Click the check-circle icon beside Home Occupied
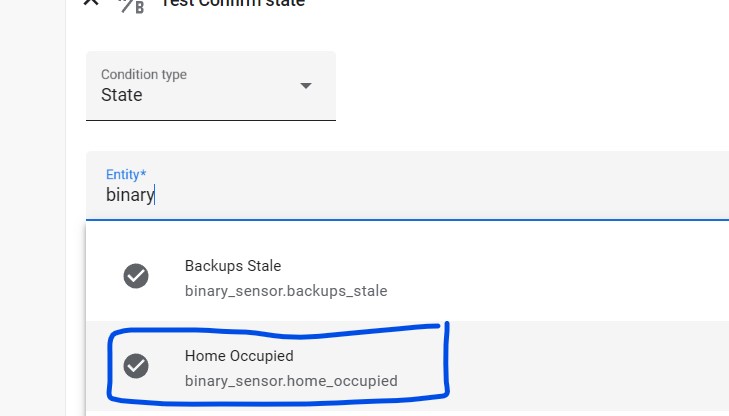The width and height of the screenshot is (729, 416). tap(136, 366)
